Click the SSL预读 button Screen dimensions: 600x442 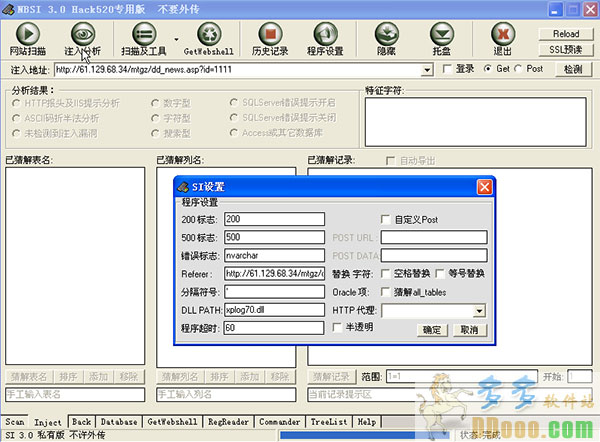click(566, 49)
